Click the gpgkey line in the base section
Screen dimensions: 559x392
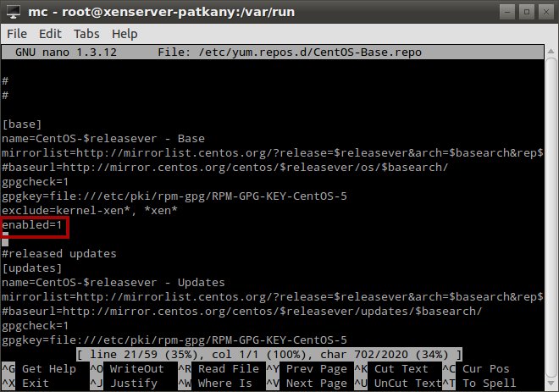(x=174, y=196)
